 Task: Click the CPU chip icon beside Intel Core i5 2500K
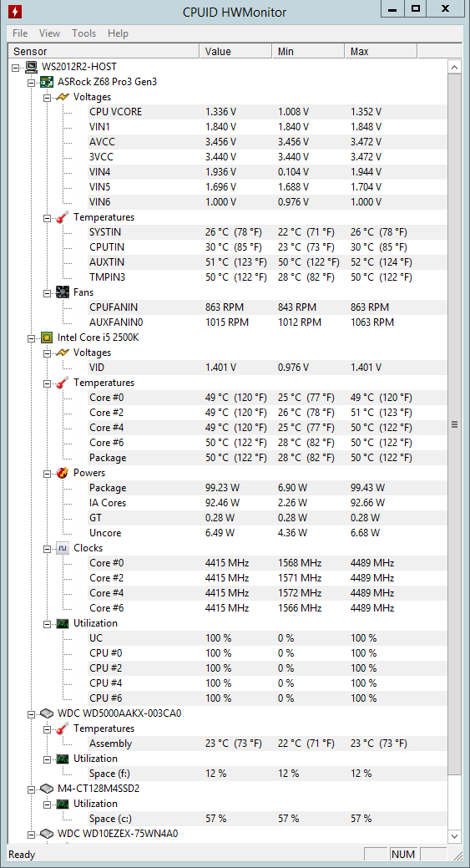[x=47, y=338]
